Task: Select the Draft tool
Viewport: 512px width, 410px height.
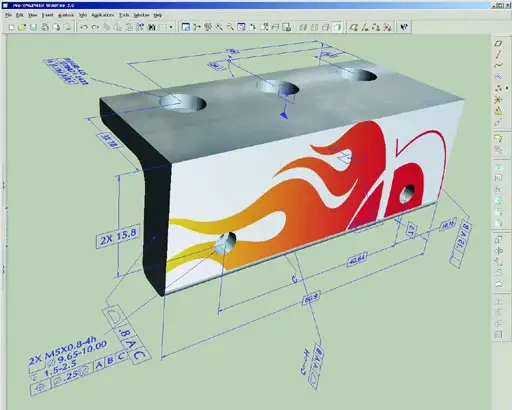Action: pyautogui.click(x=498, y=201)
